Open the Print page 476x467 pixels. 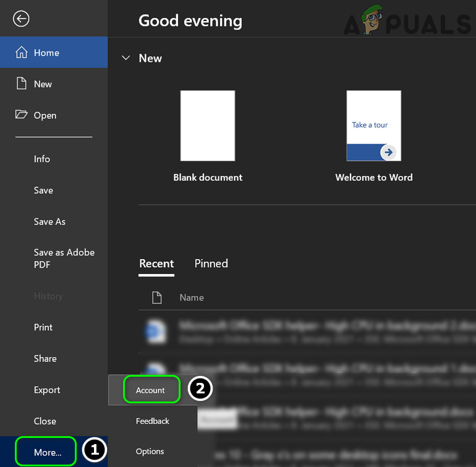(54, 327)
